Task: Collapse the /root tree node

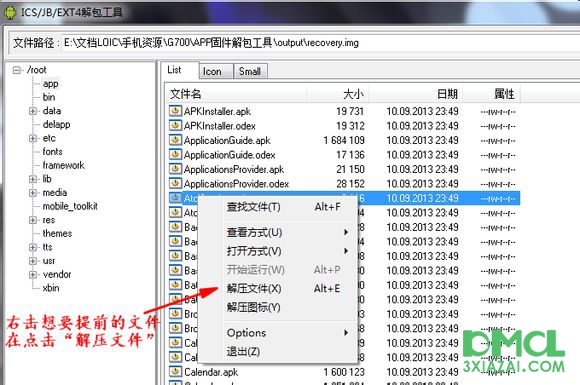Action: point(17,70)
